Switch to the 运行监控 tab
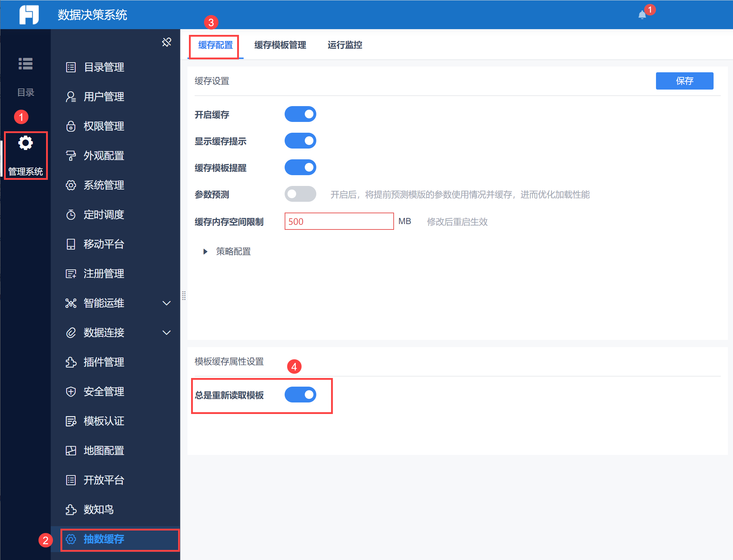This screenshot has width=733, height=560. [x=344, y=45]
